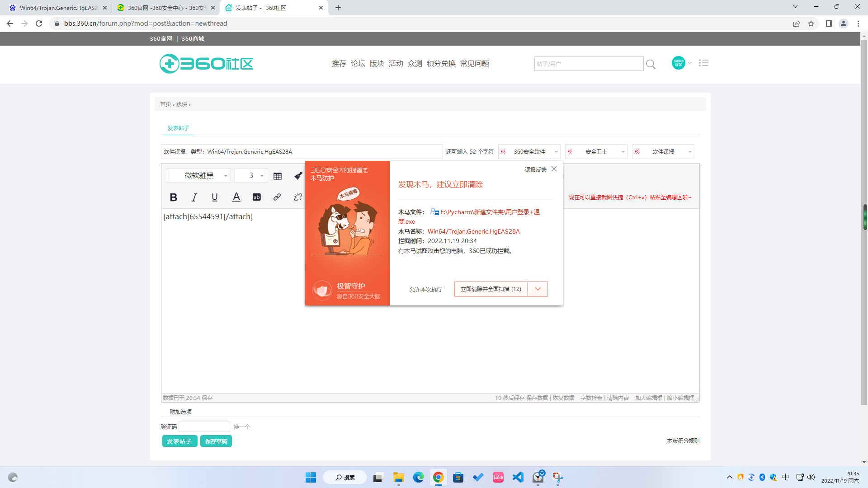This screenshot has height=488, width=868.
Task: Bookmark this page with the star icon
Action: click(x=811, y=23)
